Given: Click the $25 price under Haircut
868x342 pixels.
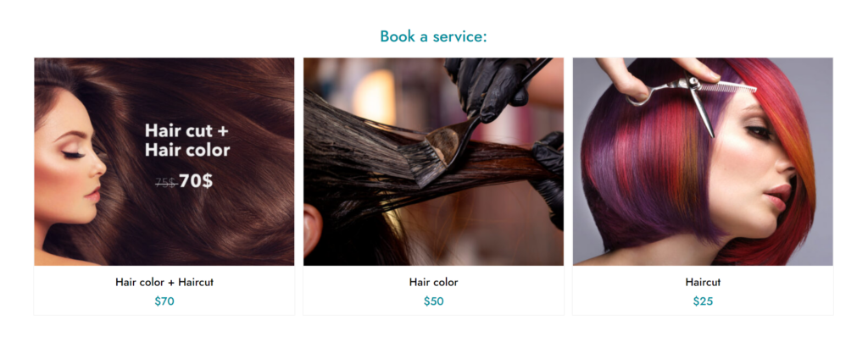Looking at the screenshot, I should (703, 301).
